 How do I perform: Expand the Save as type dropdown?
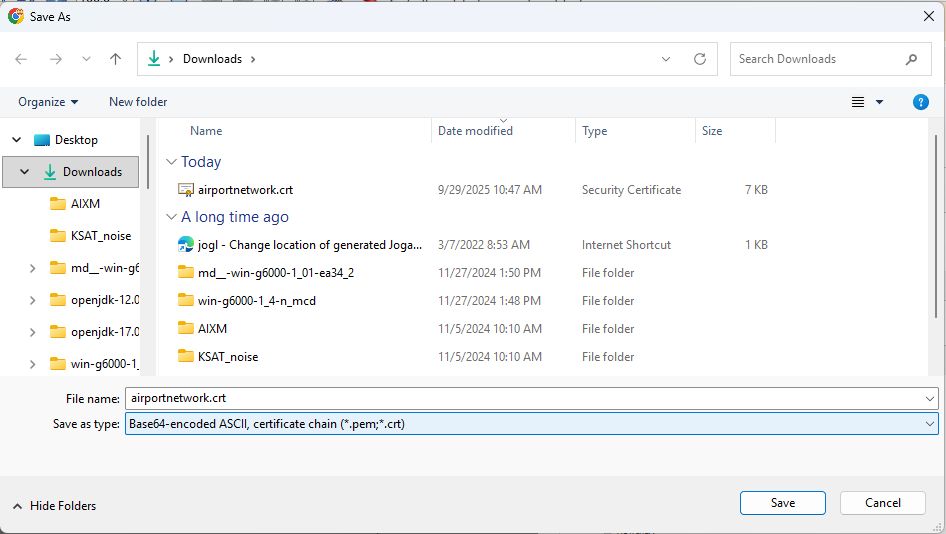[x=930, y=424]
